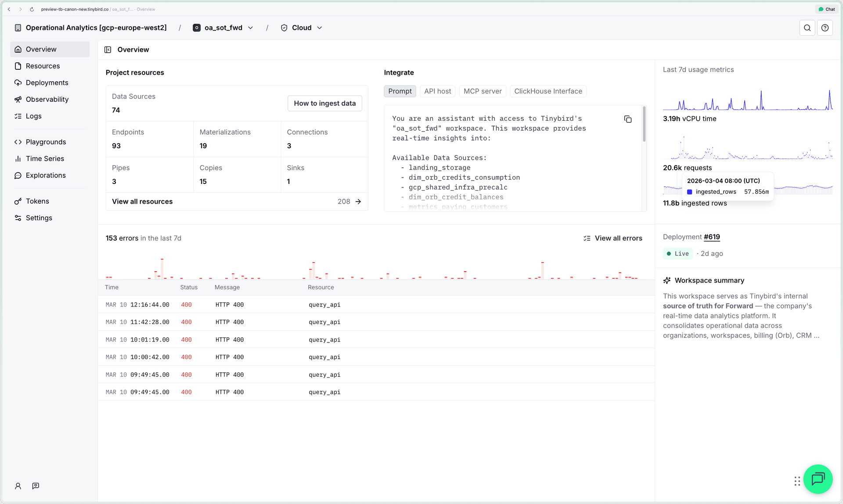Open the user profile icon bottom left

[x=18, y=486]
